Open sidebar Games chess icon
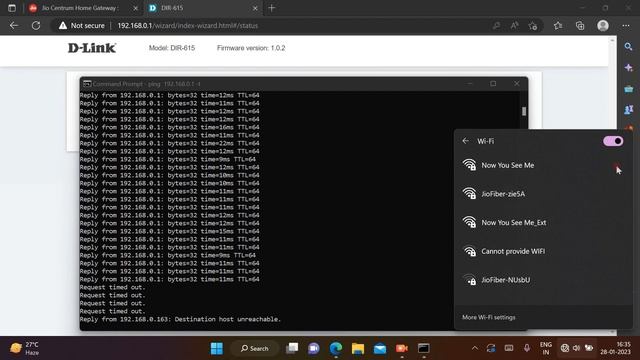 629,110
